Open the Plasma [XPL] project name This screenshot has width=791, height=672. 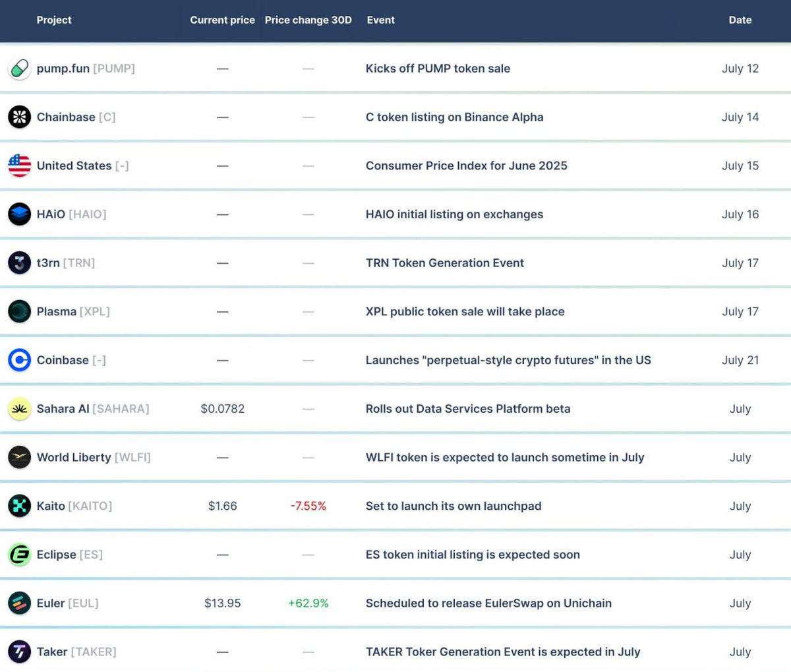point(73,311)
